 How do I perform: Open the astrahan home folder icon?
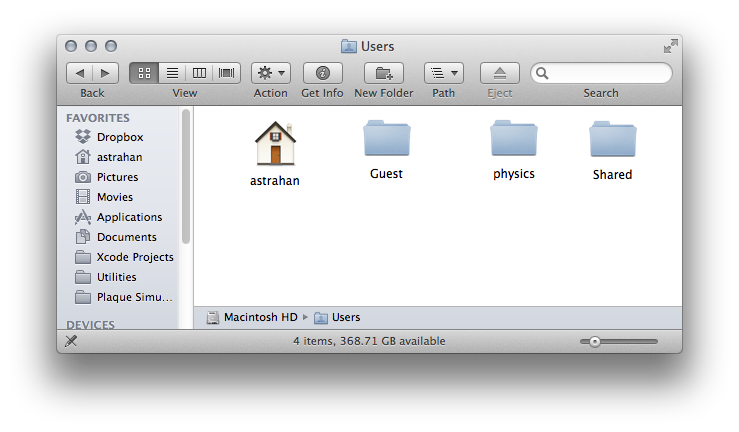tap(274, 143)
